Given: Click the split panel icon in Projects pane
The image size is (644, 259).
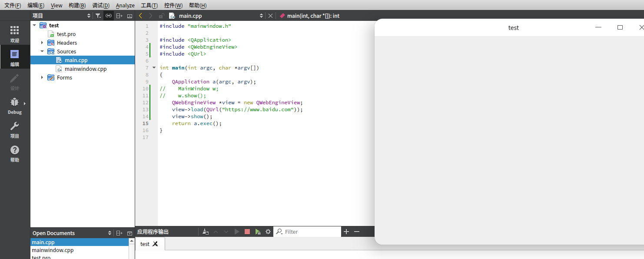Looking at the screenshot, I should [x=119, y=16].
